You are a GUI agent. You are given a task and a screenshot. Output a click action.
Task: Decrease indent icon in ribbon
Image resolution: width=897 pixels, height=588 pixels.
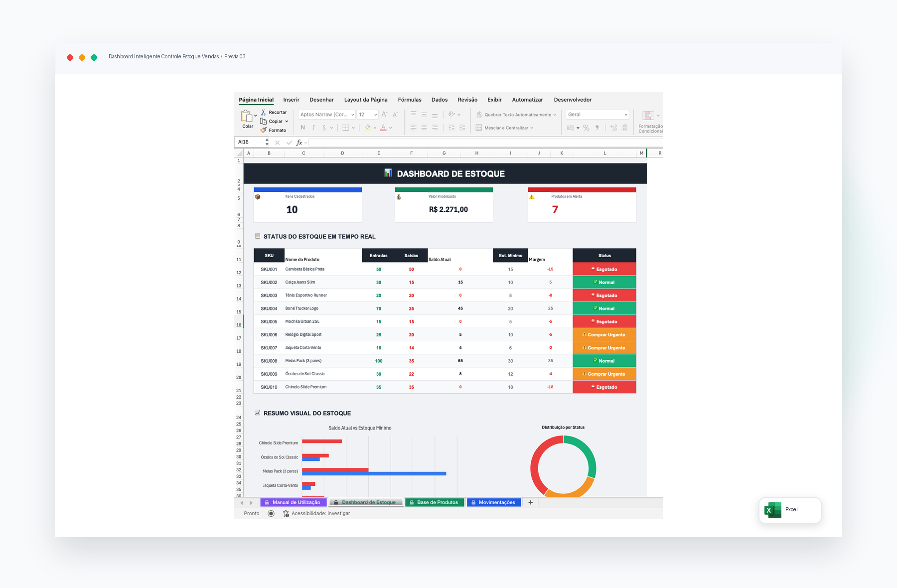point(451,128)
